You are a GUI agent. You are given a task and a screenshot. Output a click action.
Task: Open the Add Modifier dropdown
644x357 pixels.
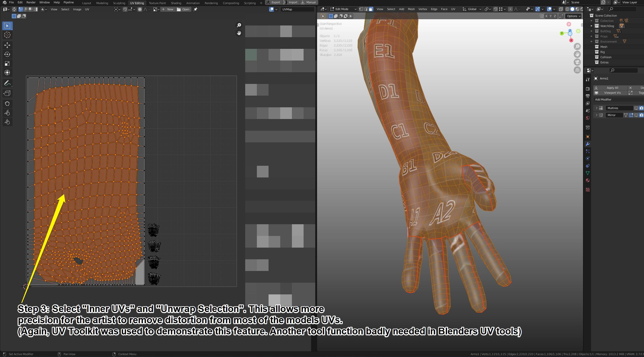click(x=619, y=100)
